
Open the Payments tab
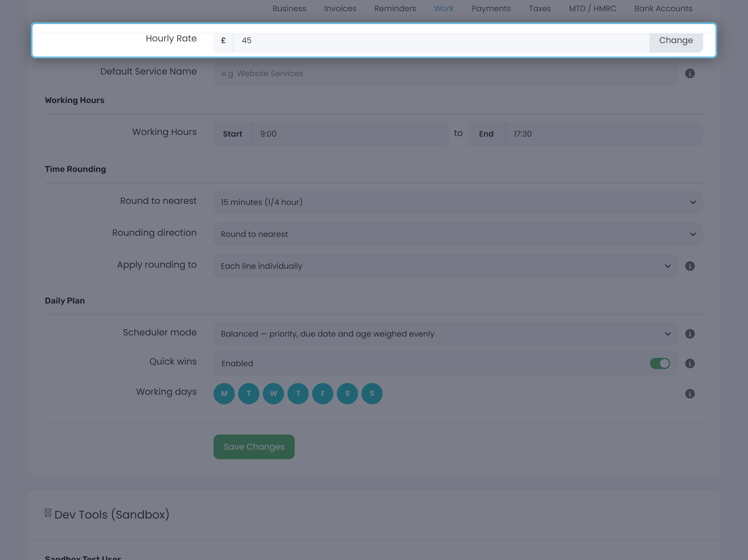click(491, 8)
